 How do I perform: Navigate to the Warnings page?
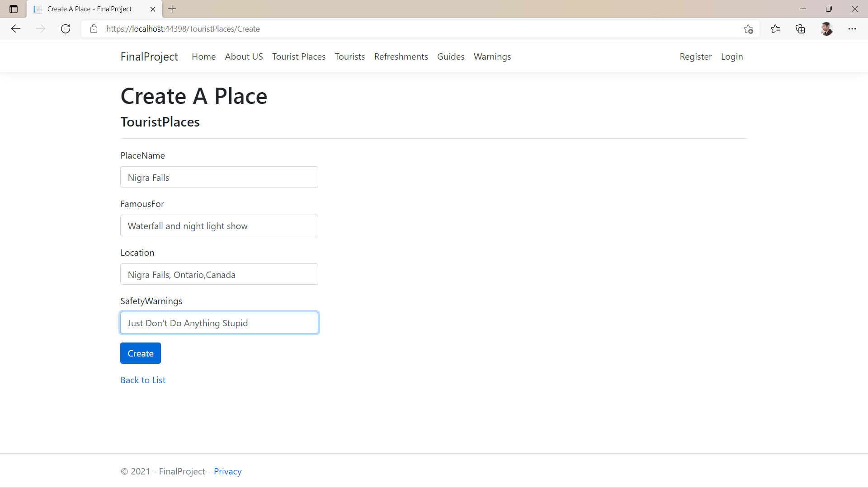pos(492,56)
